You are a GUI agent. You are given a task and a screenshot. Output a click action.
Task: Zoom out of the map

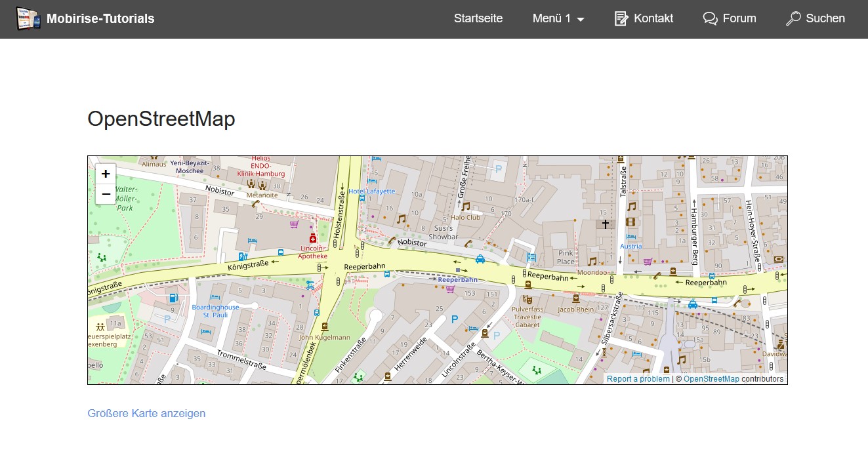tap(106, 194)
